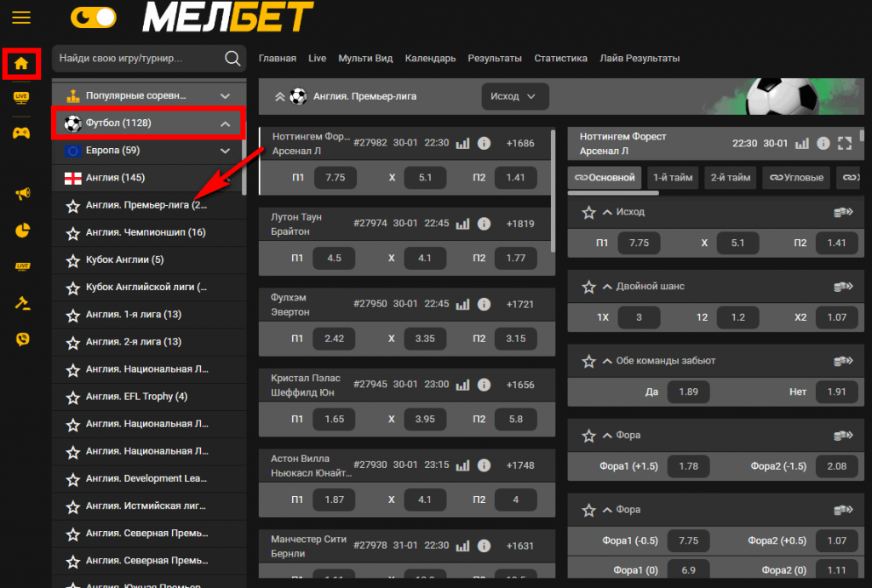
Task: Open the megaphone promotions icon
Action: click(22, 193)
